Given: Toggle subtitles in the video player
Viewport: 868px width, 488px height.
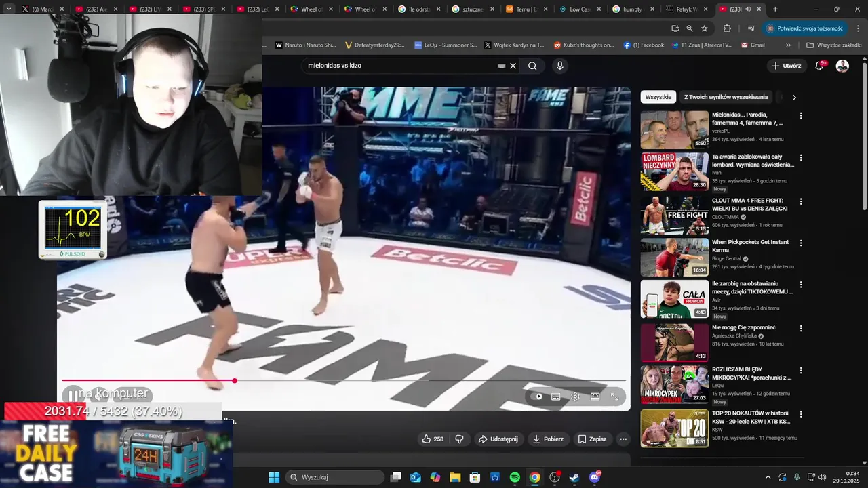Looking at the screenshot, I should [556, 396].
